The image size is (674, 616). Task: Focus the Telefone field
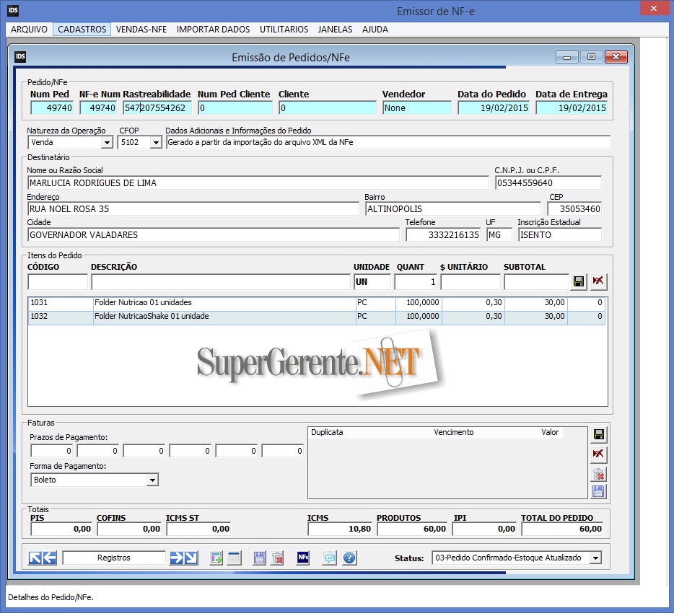(443, 235)
